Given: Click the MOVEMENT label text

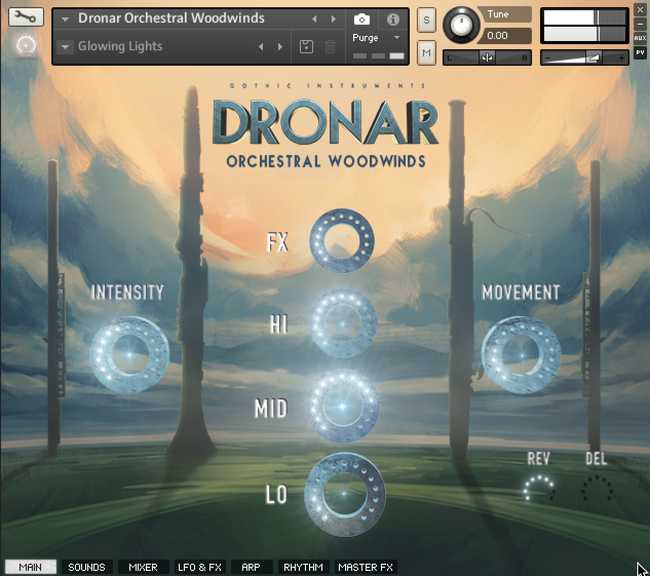Looking at the screenshot, I should [521, 292].
